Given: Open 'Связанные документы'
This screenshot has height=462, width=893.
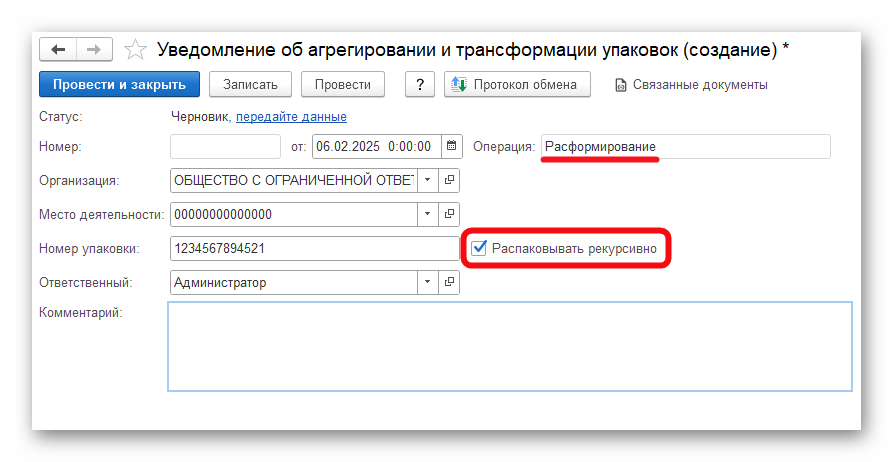Looking at the screenshot, I should (x=691, y=85).
